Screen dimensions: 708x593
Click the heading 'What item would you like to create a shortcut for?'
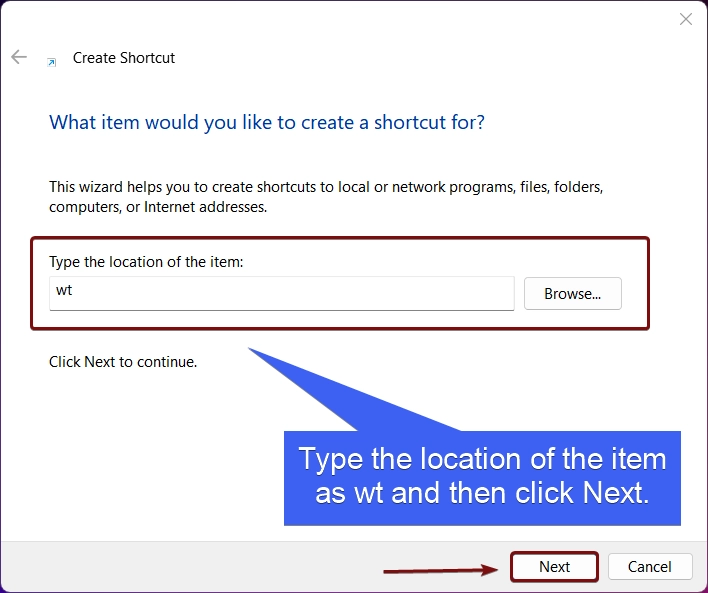[x=267, y=122]
